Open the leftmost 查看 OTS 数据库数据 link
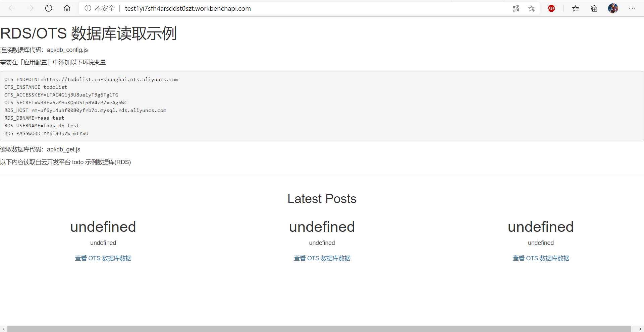This screenshot has height=332, width=644. point(103,258)
